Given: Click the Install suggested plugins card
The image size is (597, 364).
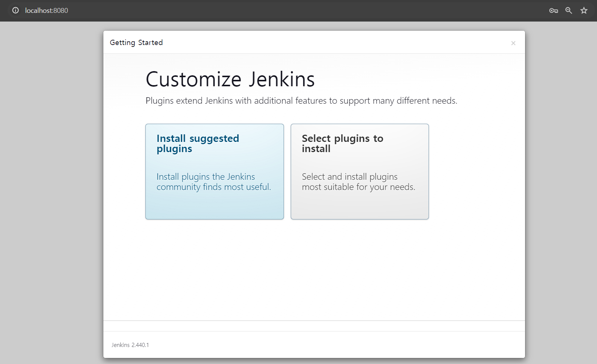Looking at the screenshot, I should 215,171.
